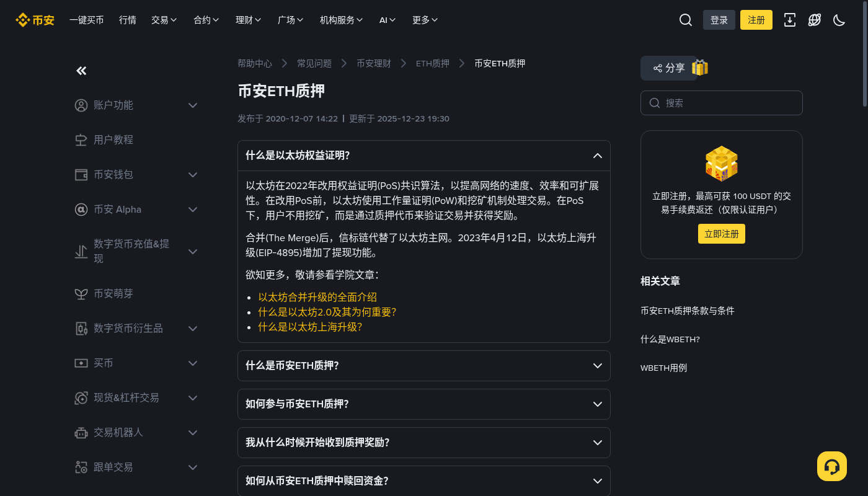Screen dimensions: 868x496
Task: Click the download app icon
Action: point(790,20)
